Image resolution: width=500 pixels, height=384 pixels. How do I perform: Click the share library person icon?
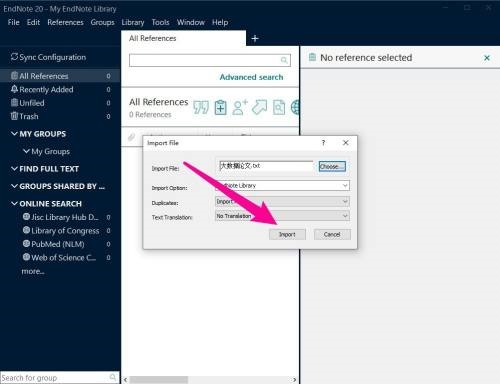click(x=240, y=107)
